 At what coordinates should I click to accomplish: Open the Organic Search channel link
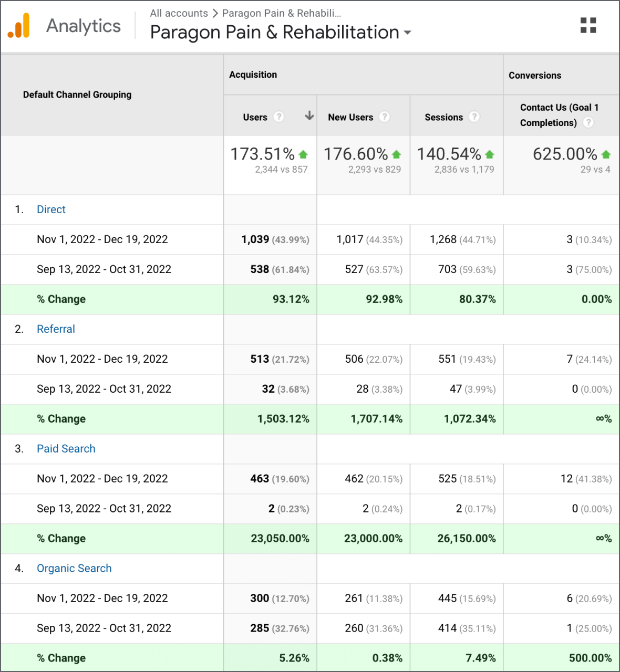[74, 569]
